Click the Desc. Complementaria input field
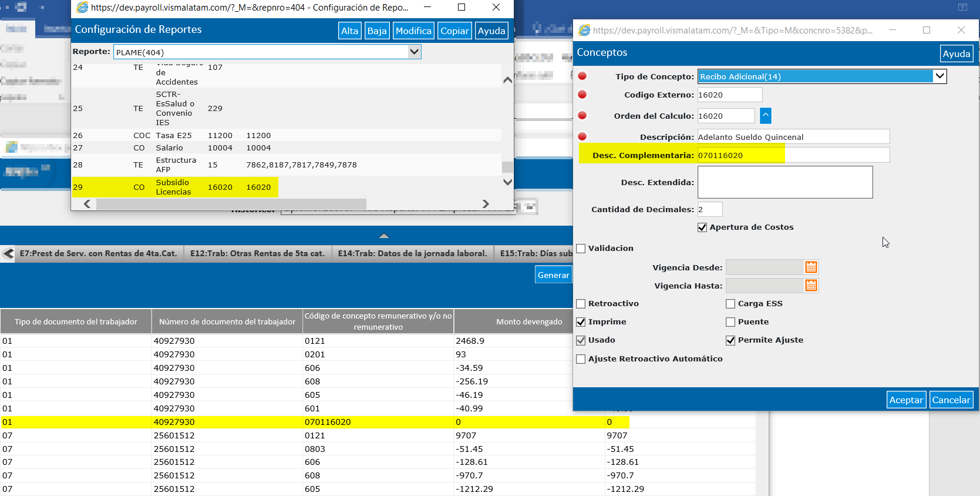 coord(793,155)
